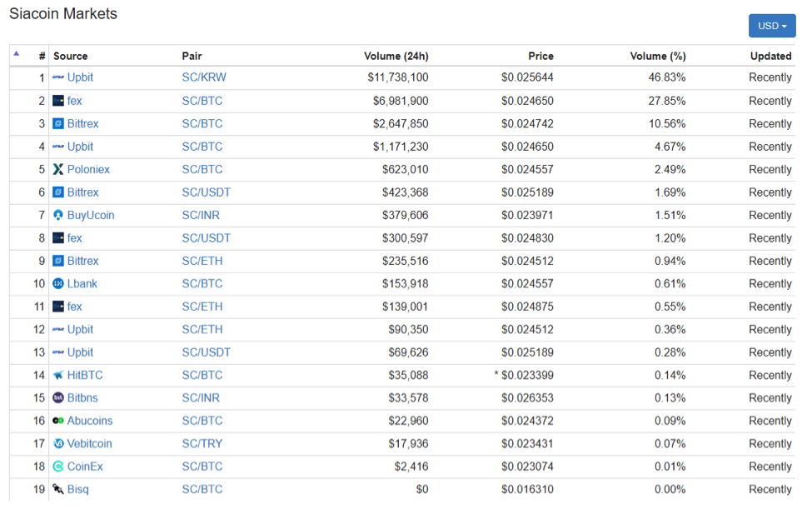The width and height of the screenshot is (812, 509).
Task: Open the Poloniex source link
Action: pos(88,169)
